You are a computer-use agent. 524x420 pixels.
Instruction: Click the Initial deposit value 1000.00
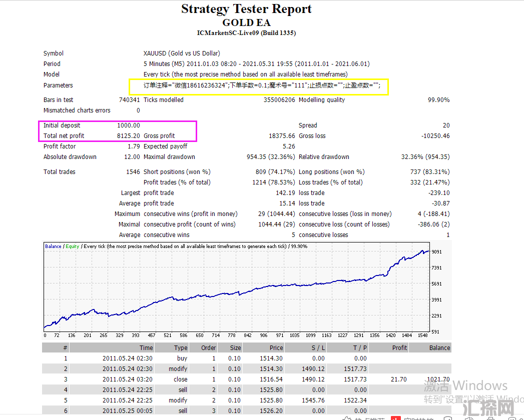click(x=129, y=125)
